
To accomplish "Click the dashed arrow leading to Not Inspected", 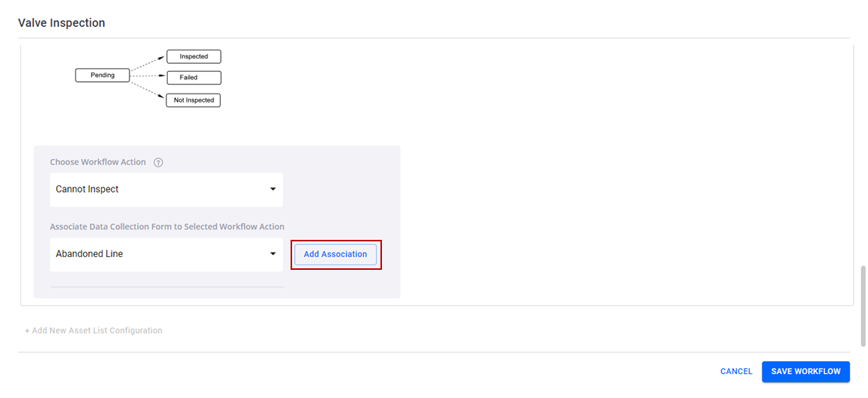I will 148,90.
